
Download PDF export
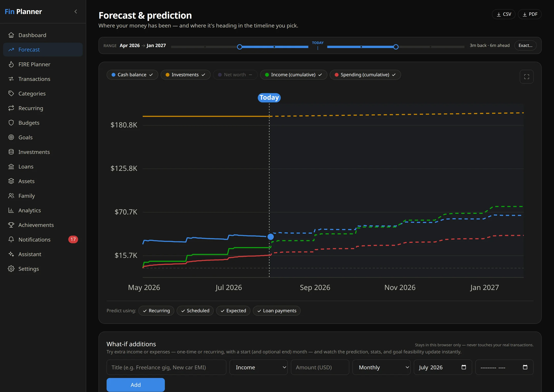pos(530,14)
